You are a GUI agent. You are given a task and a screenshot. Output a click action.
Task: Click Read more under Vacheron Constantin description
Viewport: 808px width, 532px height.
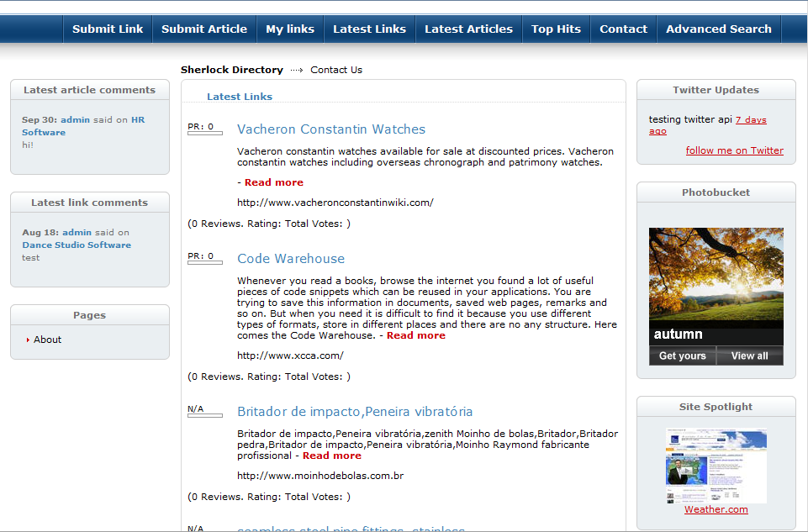tap(274, 182)
